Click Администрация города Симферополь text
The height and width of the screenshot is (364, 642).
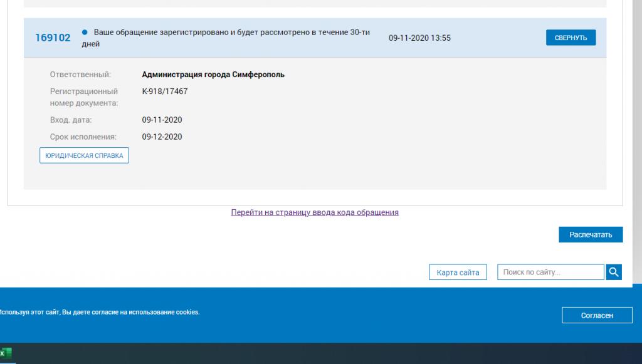click(213, 75)
